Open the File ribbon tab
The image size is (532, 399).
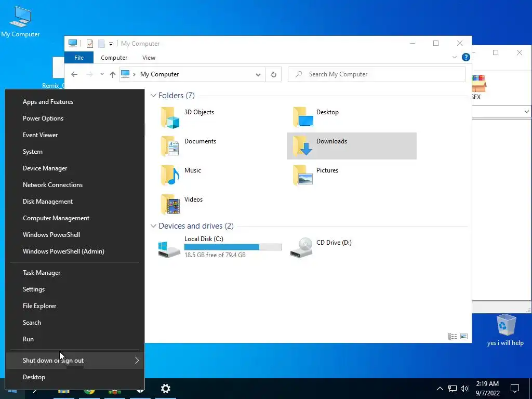pyautogui.click(x=79, y=58)
